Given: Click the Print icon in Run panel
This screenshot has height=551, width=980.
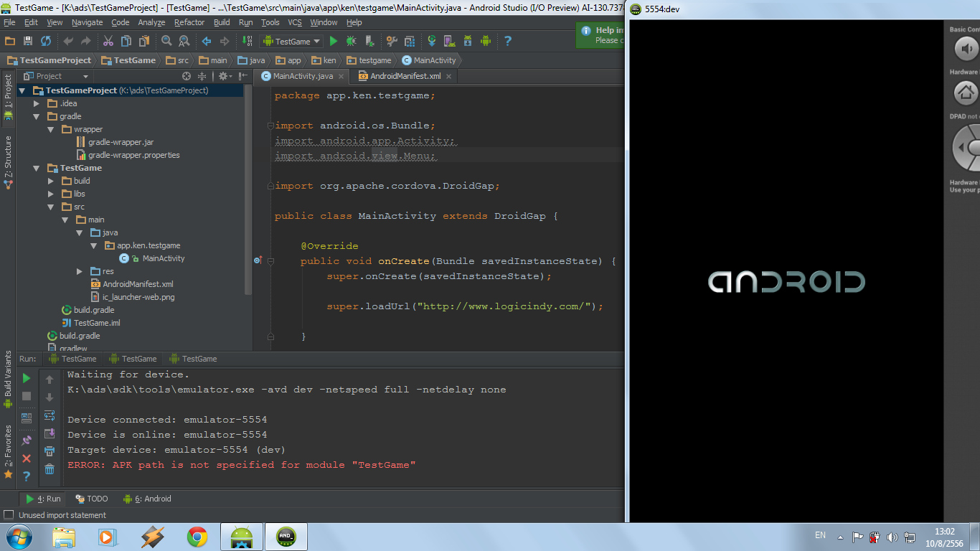Looking at the screenshot, I should point(50,451).
